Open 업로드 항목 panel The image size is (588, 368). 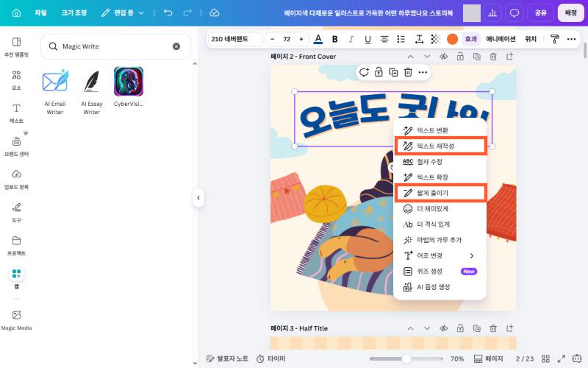16,179
